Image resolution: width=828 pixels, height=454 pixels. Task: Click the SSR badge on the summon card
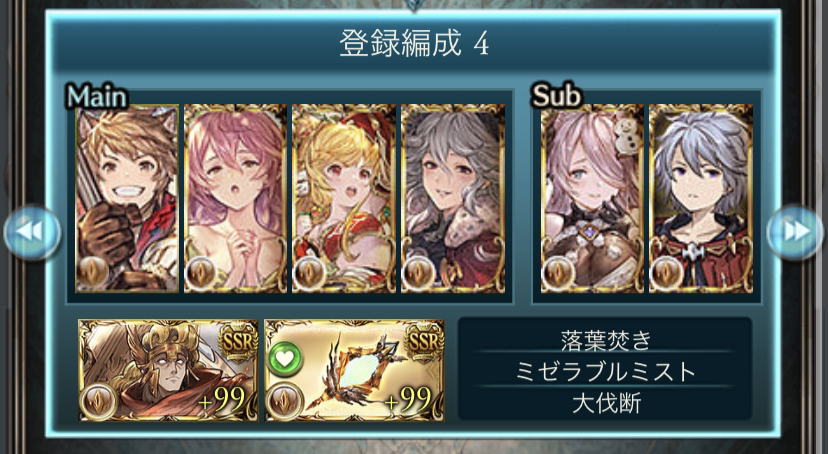pos(238,342)
